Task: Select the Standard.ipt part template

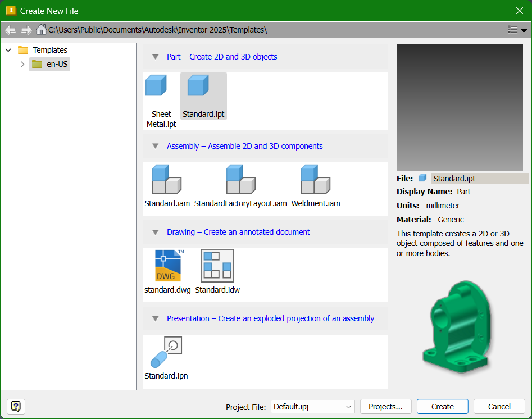Action: 203,93
